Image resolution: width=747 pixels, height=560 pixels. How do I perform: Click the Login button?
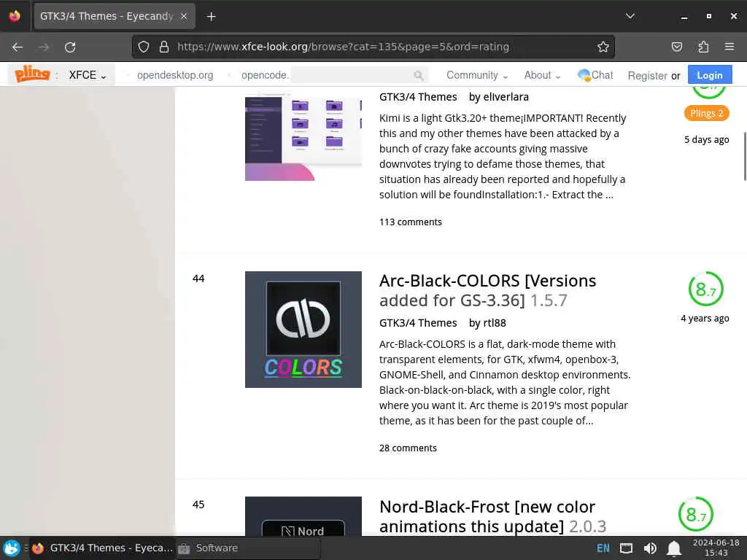point(709,75)
